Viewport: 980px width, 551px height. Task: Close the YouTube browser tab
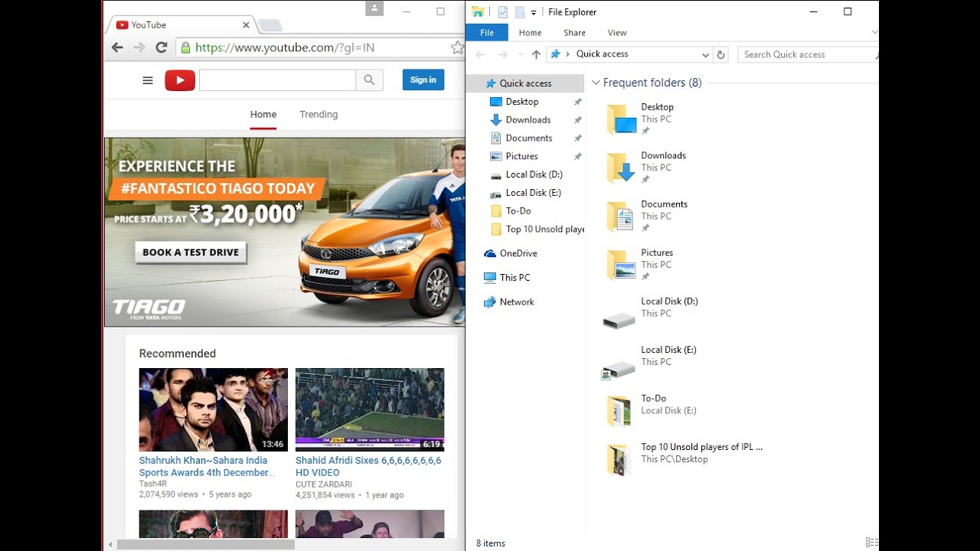[246, 25]
